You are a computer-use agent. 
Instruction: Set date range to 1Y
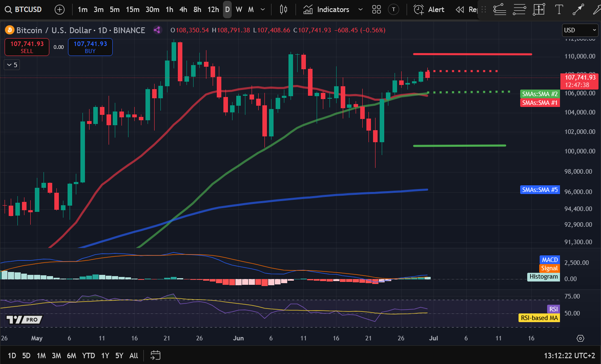(x=105, y=355)
